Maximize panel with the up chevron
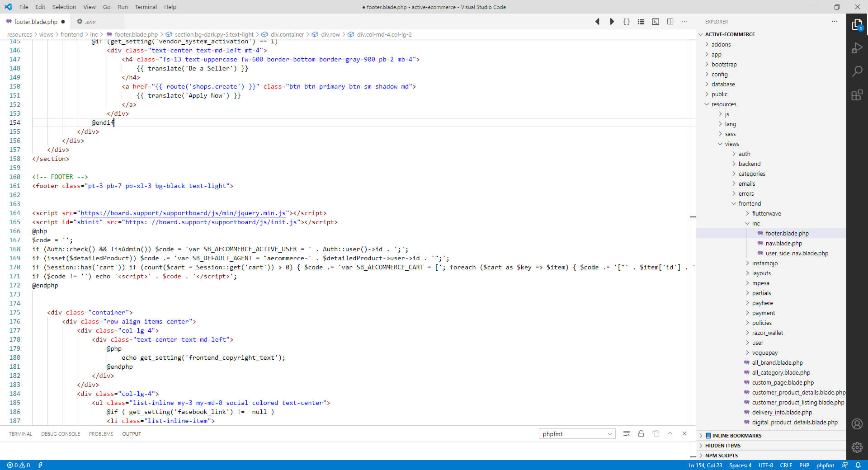The image size is (868, 470). tap(670, 434)
